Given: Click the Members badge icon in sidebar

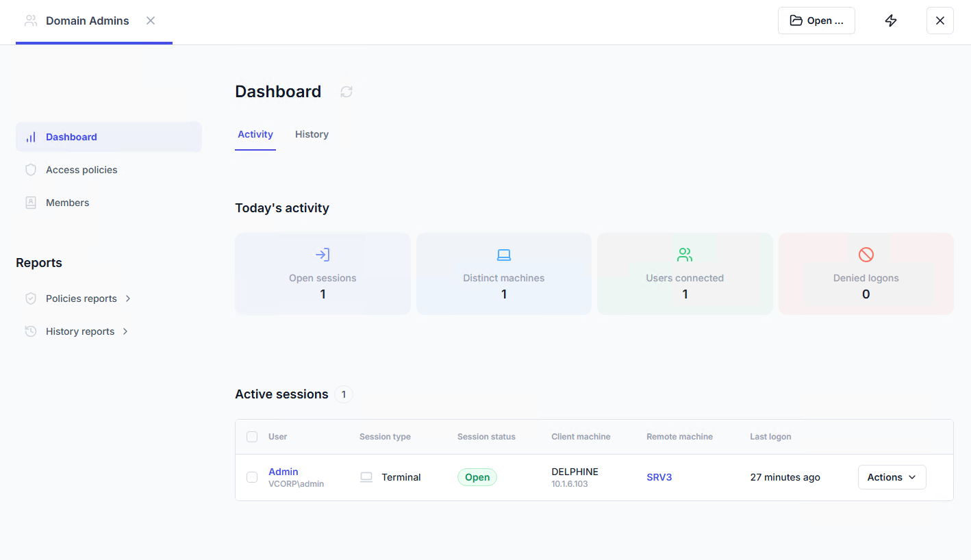Looking at the screenshot, I should click(31, 203).
